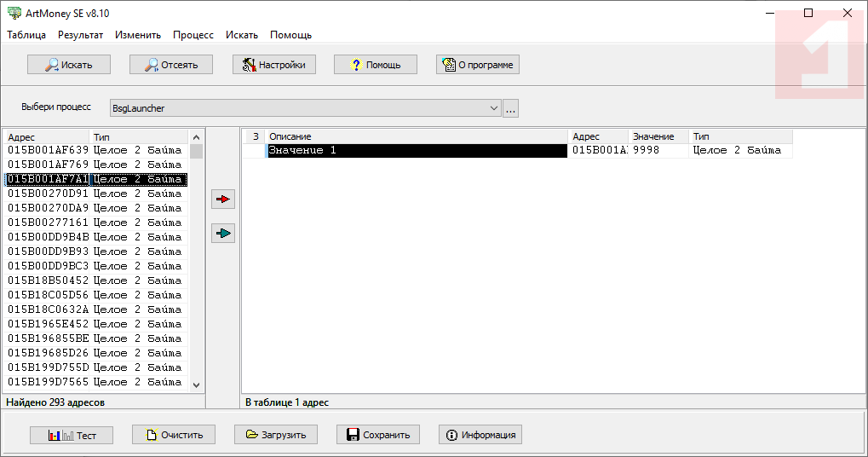Select address 015B00270D91 row

[x=96, y=194]
